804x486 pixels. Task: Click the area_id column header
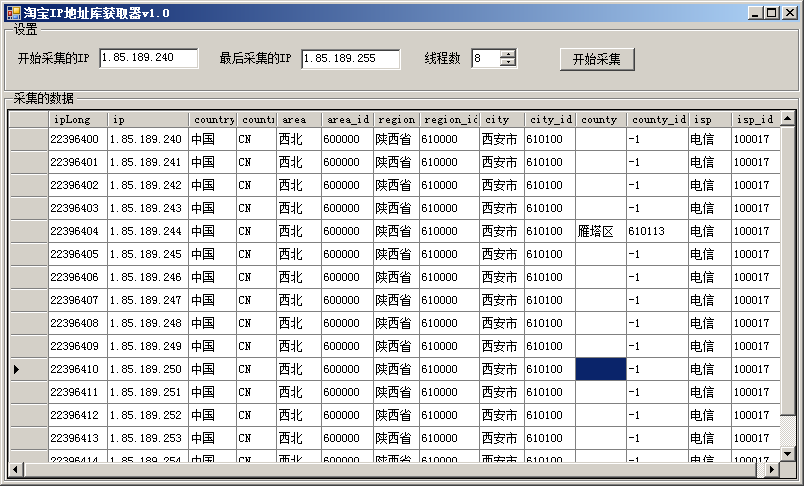tap(347, 119)
